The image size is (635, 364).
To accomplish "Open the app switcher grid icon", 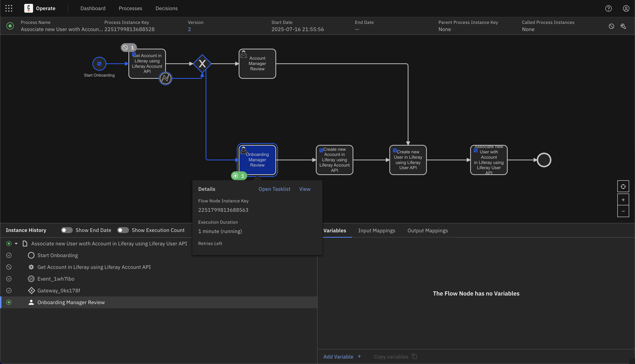I will pyautogui.click(x=9, y=8).
